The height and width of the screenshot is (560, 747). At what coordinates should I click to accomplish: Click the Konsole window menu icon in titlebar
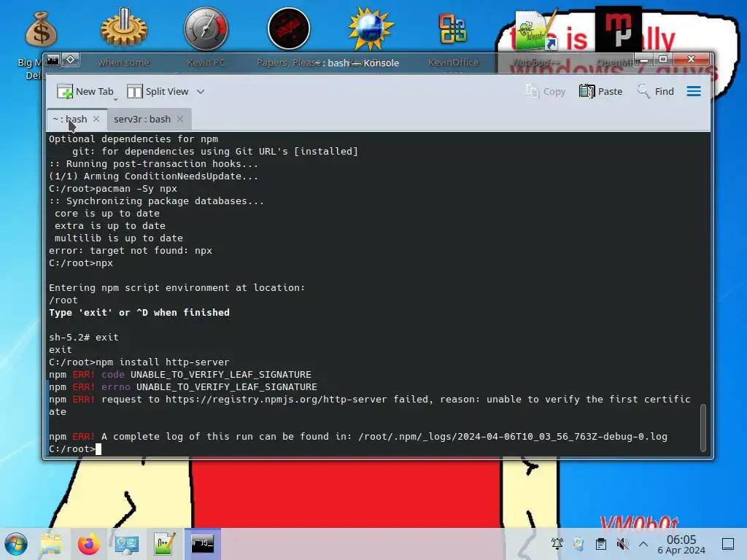[x=53, y=60]
